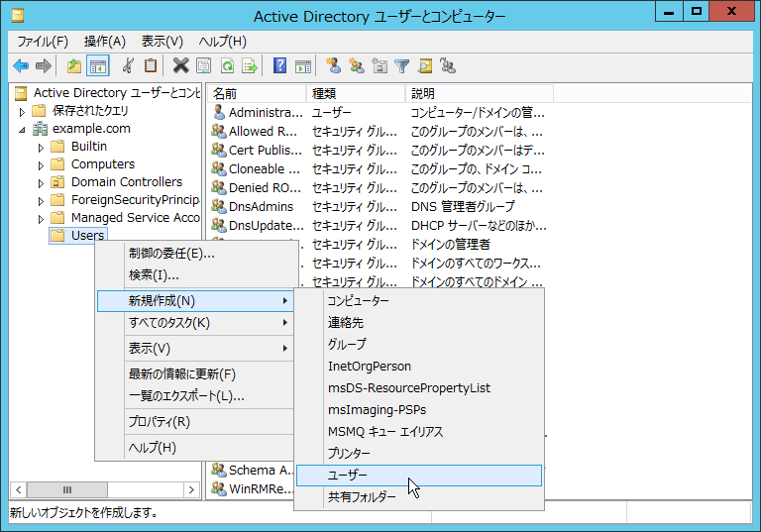Viewport: 761px width, 532px height.
Task: Create new プリンター object
Action: click(419, 454)
